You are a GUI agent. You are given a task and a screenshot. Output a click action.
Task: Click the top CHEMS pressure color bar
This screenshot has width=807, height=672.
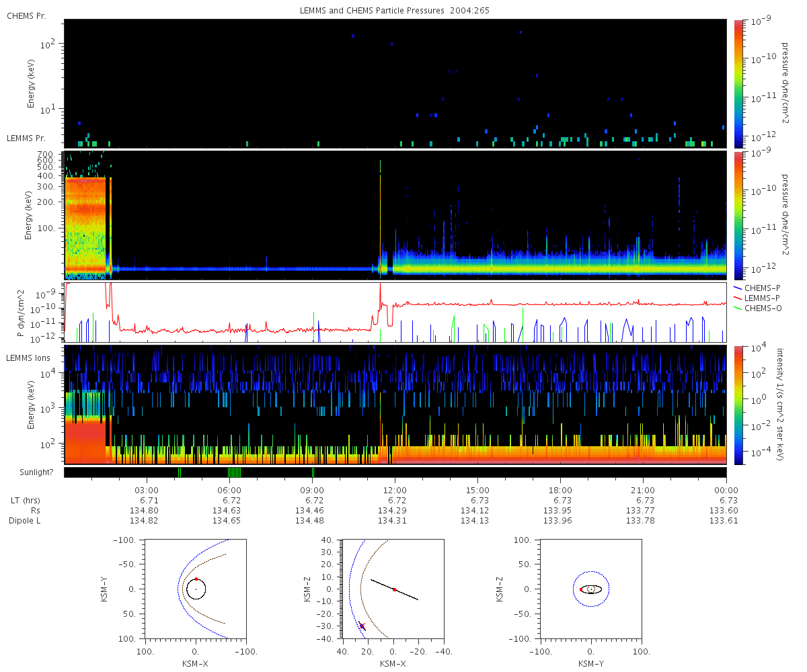tap(738, 83)
